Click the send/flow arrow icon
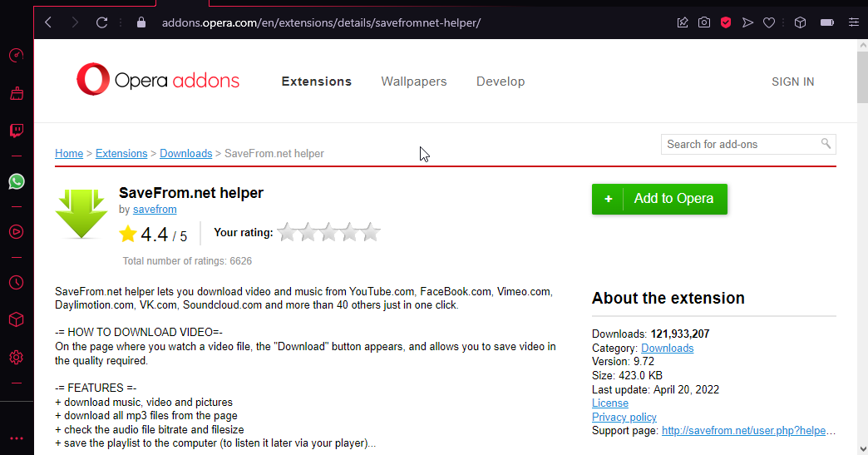Screen dimensions: 868x455 pos(747,22)
